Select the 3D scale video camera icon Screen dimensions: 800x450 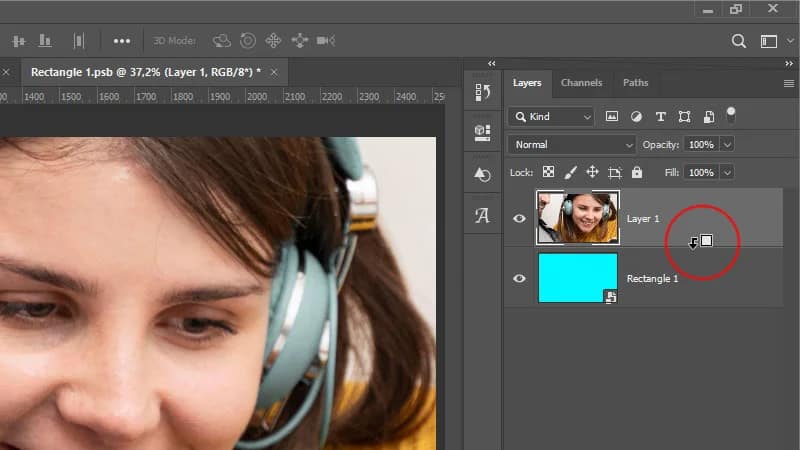[x=326, y=41]
